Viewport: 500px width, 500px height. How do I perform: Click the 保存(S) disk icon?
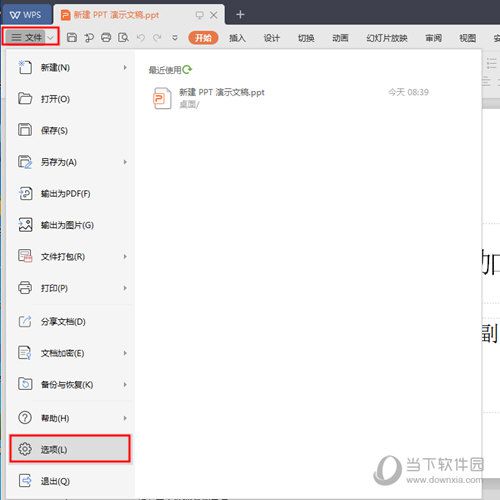[25, 130]
